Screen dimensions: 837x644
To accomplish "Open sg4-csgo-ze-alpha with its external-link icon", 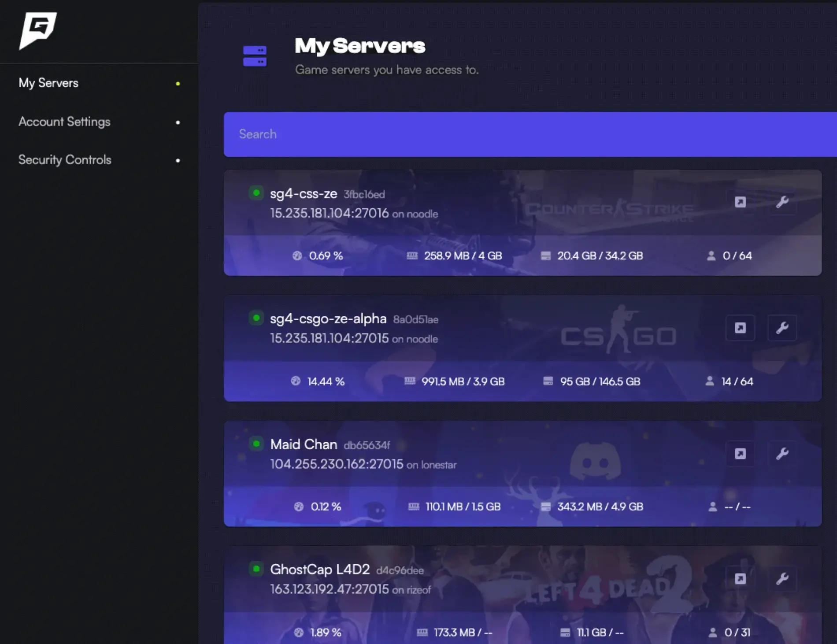I will (x=740, y=328).
